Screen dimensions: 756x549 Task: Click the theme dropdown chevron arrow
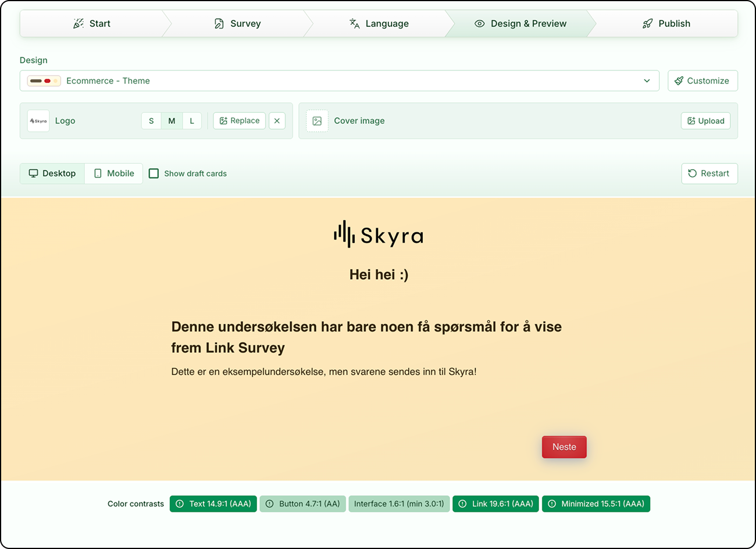tap(647, 81)
